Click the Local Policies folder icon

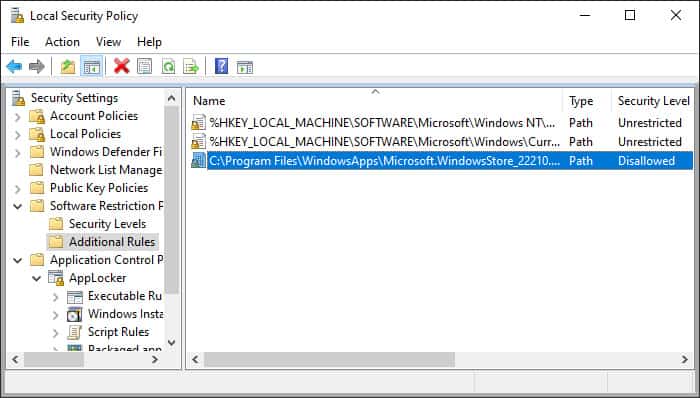(37, 134)
